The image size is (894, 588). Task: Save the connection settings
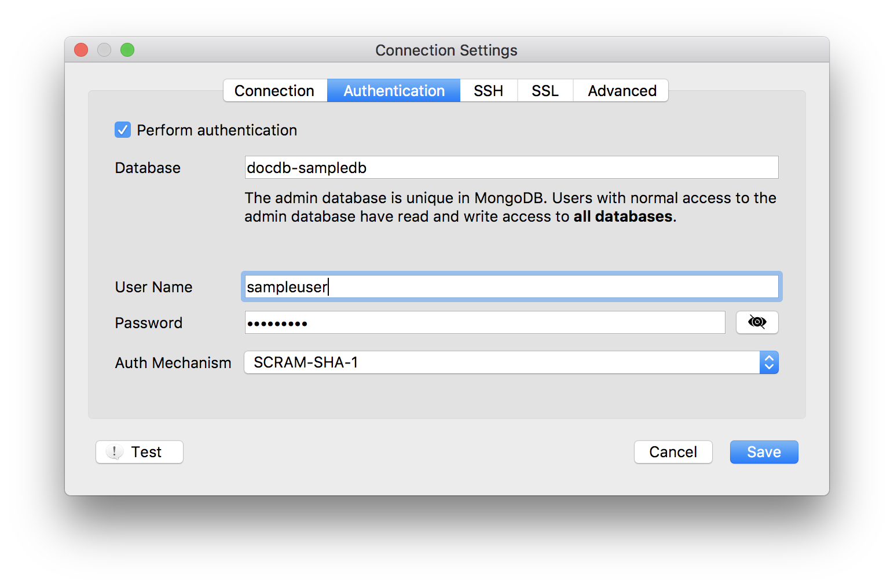click(764, 452)
